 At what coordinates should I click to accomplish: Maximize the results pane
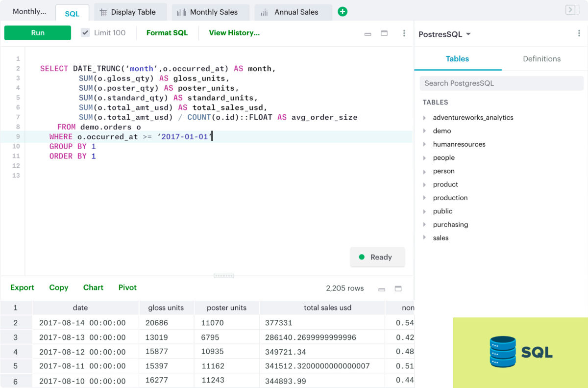tap(398, 288)
